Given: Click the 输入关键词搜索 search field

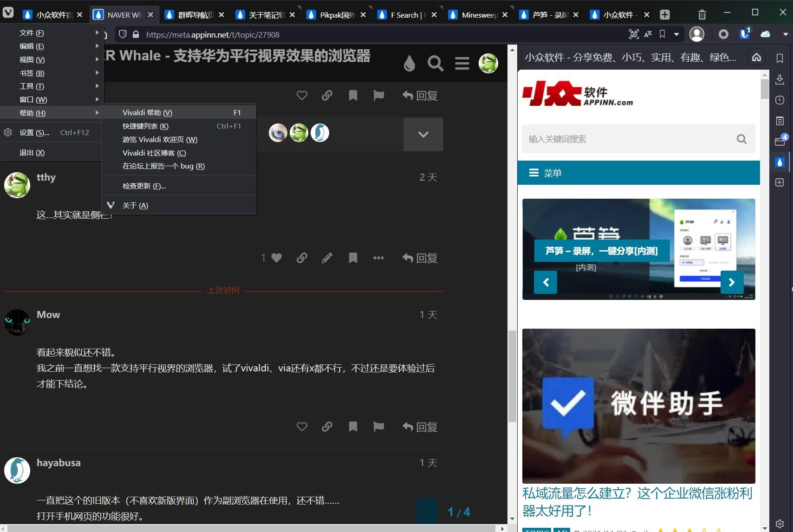Looking at the screenshot, I should tap(629, 139).
